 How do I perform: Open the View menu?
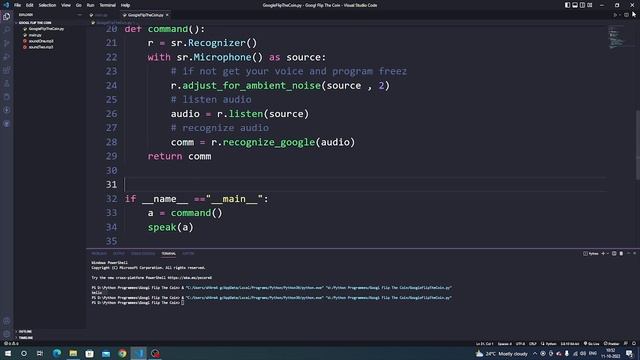tap(66, 5)
